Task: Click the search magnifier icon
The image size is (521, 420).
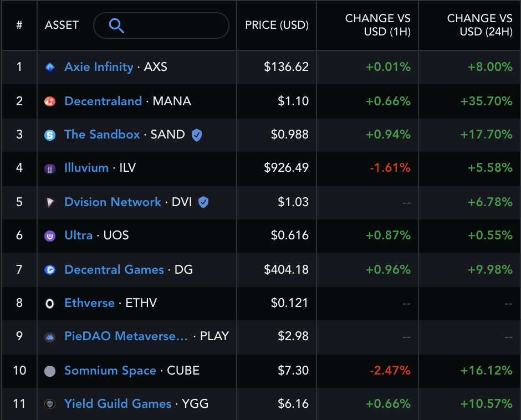Action: coord(116,25)
